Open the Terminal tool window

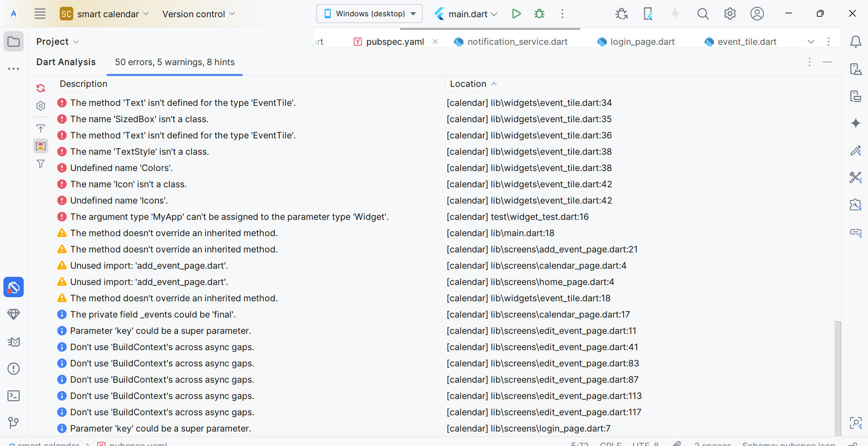pos(14,396)
